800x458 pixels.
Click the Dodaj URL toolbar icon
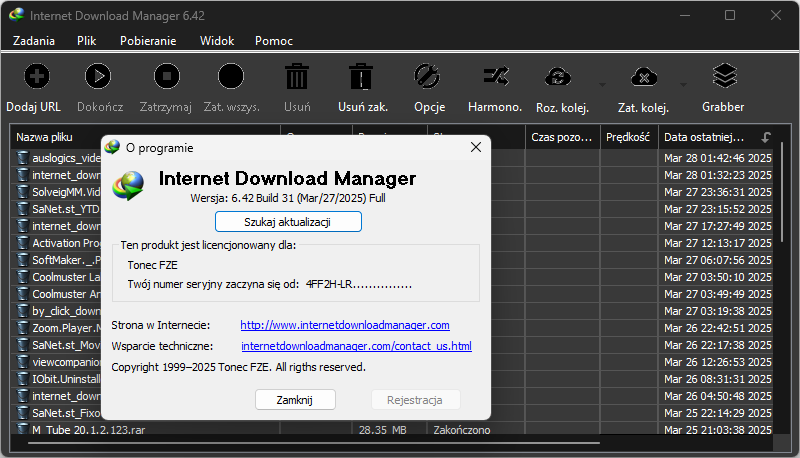[x=37, y=77]
